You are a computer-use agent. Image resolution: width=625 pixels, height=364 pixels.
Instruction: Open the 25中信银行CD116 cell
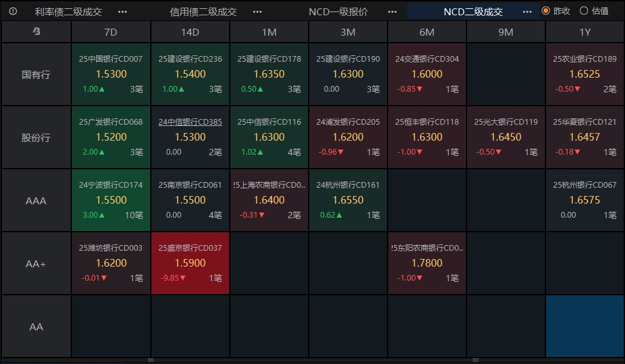click(x=269, y=137)
